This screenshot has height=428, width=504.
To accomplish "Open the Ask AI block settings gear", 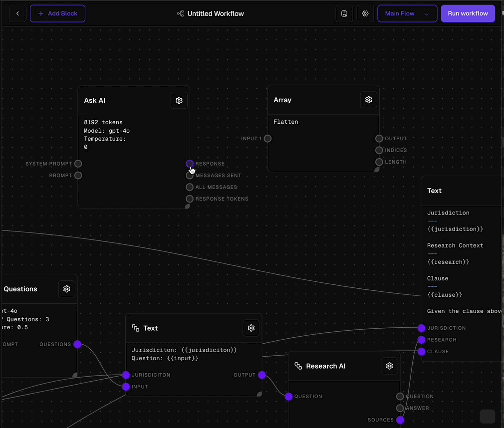I will coord(179,100).
